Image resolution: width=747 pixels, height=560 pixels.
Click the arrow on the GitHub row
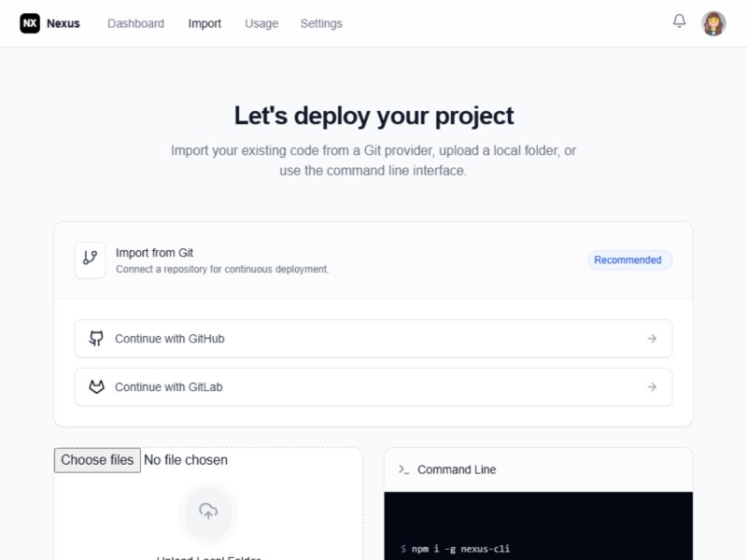point(654,338)
